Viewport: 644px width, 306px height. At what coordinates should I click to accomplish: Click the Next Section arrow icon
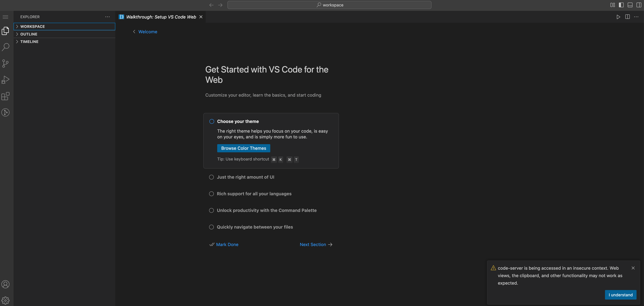330,244
